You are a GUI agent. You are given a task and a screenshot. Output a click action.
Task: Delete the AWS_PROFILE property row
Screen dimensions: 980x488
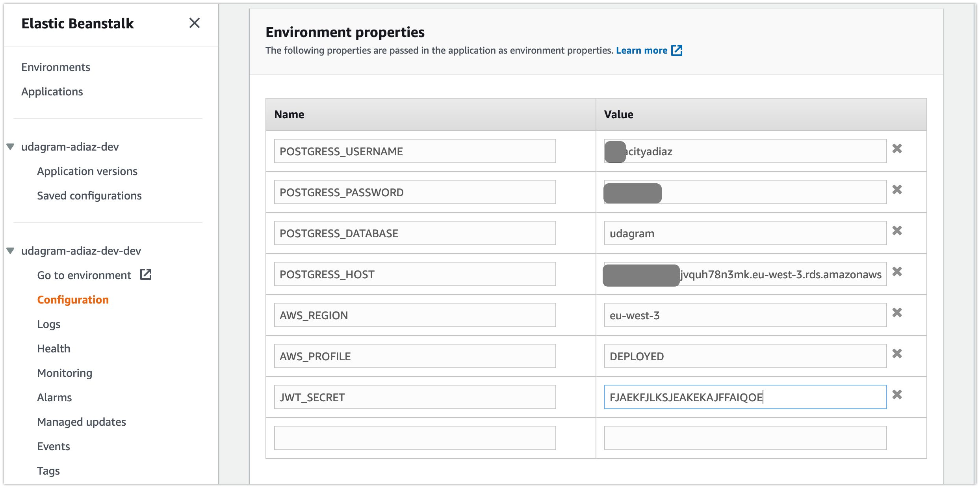coord(897,354)
